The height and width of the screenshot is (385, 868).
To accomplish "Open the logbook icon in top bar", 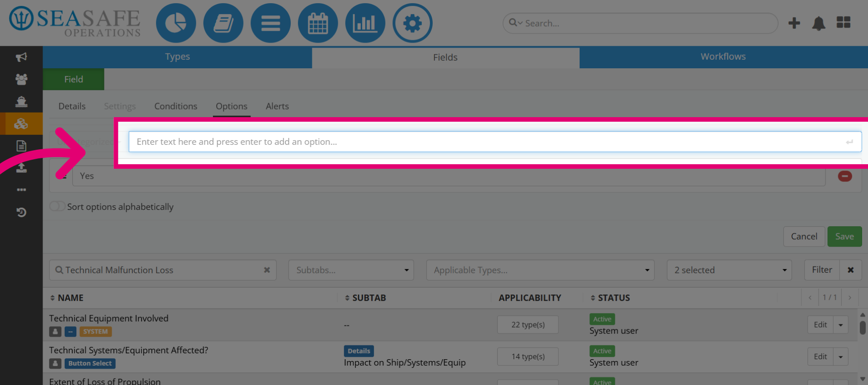I will click(x=223, y=23).
